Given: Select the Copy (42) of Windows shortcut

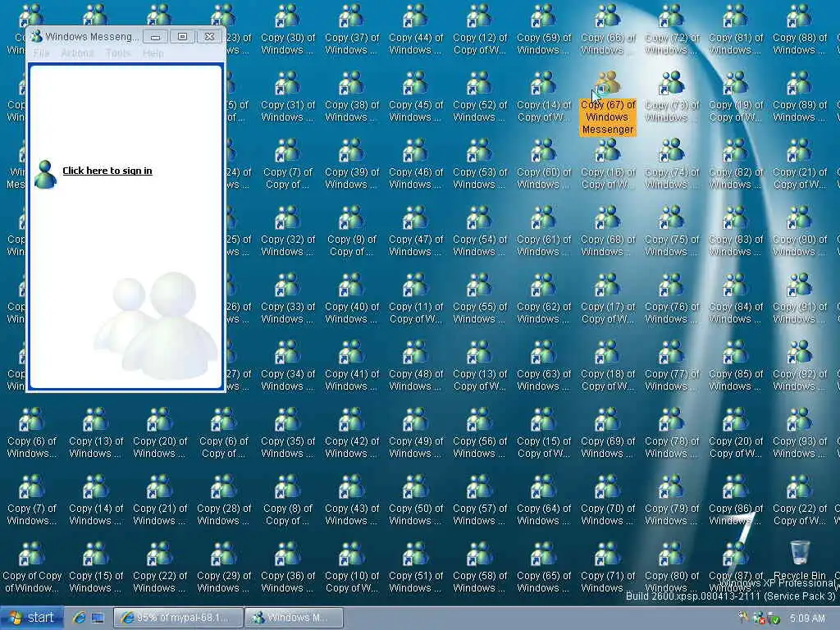Looking at the screenshot, I should click(x=352, y=433).
